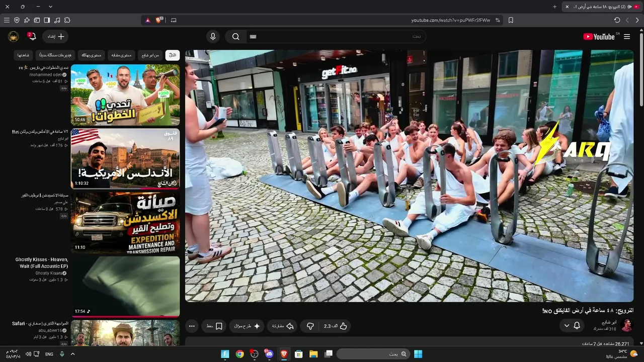Select the شاهدتها chip
This screenshot has width=644, height=362.
[24, 55]
